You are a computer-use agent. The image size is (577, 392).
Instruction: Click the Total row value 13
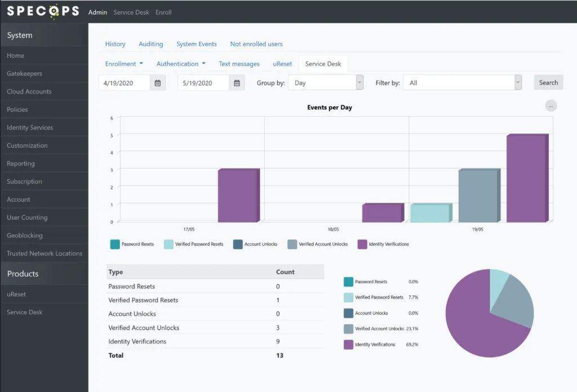(279, 355)
